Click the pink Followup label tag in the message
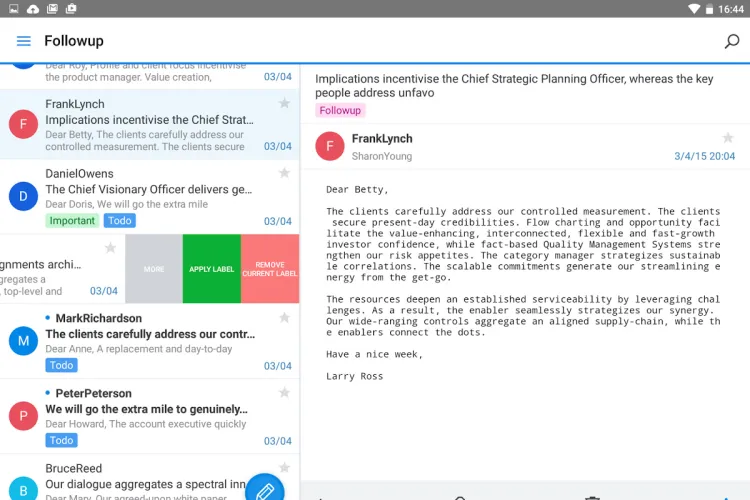 pyautogui.click(x=340, y=110)
